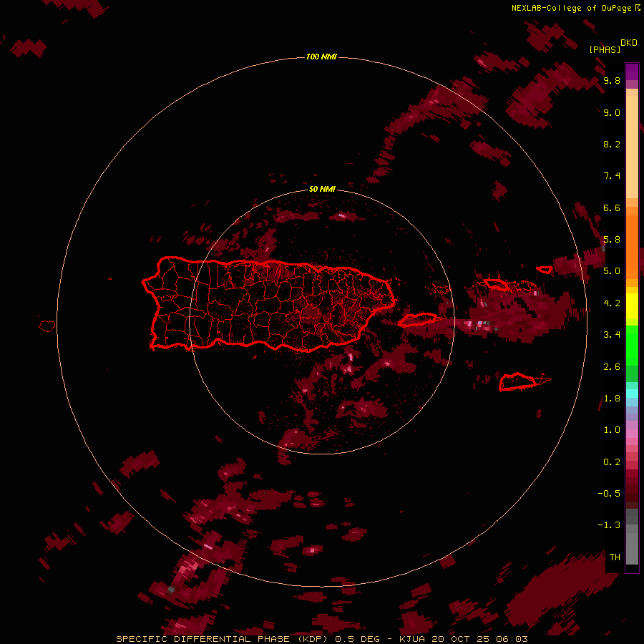Pick the cyan color bar segment
This screenshot has height=644, width=644.
[x=632, y=394]
